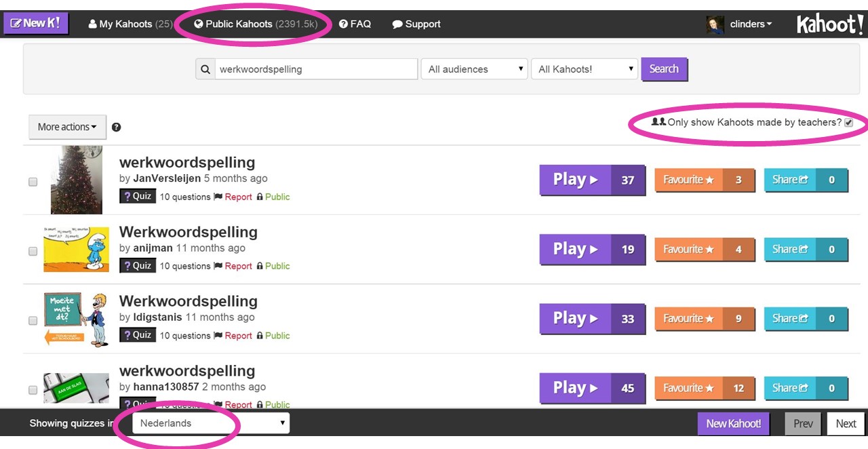The height and width of the screenshot is (449, 868).
Task: Click the New K! button
Action: tap(36, 23)
